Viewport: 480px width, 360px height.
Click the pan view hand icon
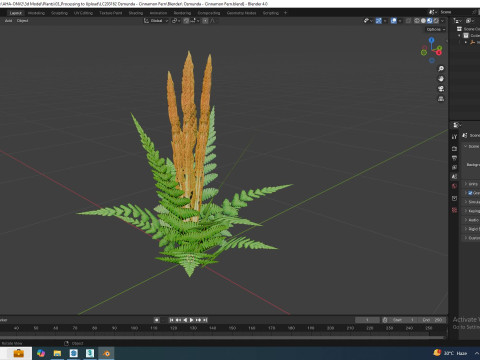(x=441, y=79)
